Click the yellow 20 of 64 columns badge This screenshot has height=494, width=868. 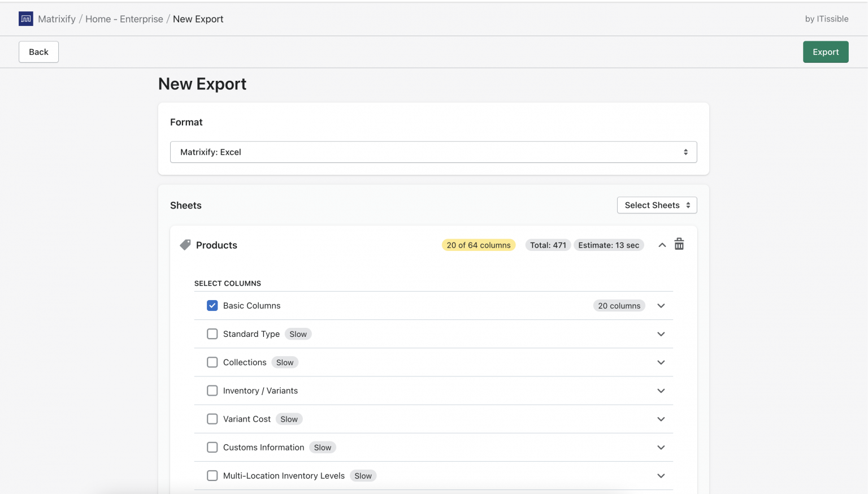point(478,245)
